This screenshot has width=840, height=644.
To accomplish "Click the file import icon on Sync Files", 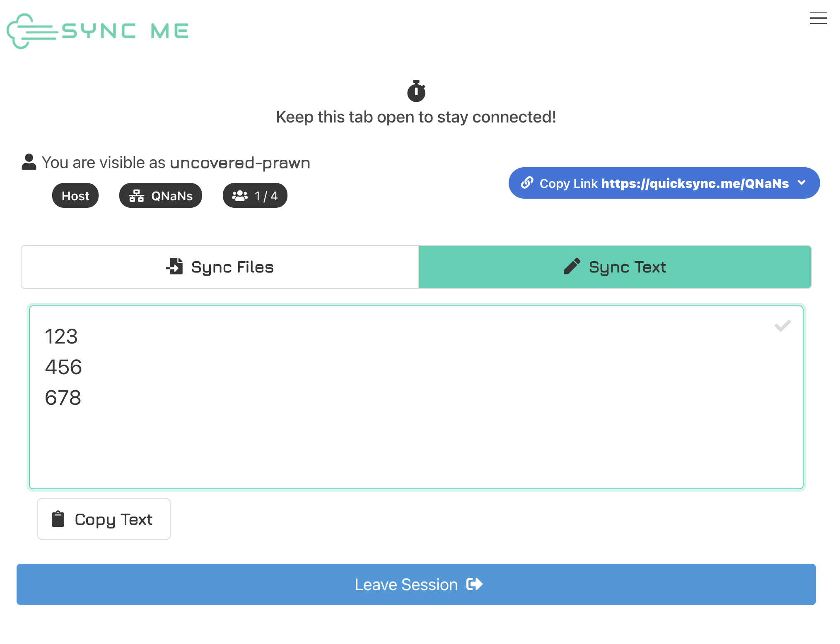I will coord(175,267).
